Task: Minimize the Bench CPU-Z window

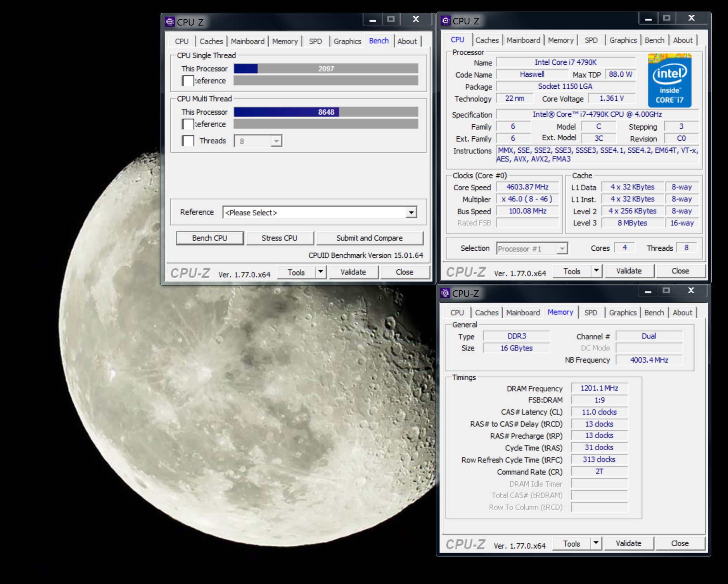Action: click(x=373, y=19)
